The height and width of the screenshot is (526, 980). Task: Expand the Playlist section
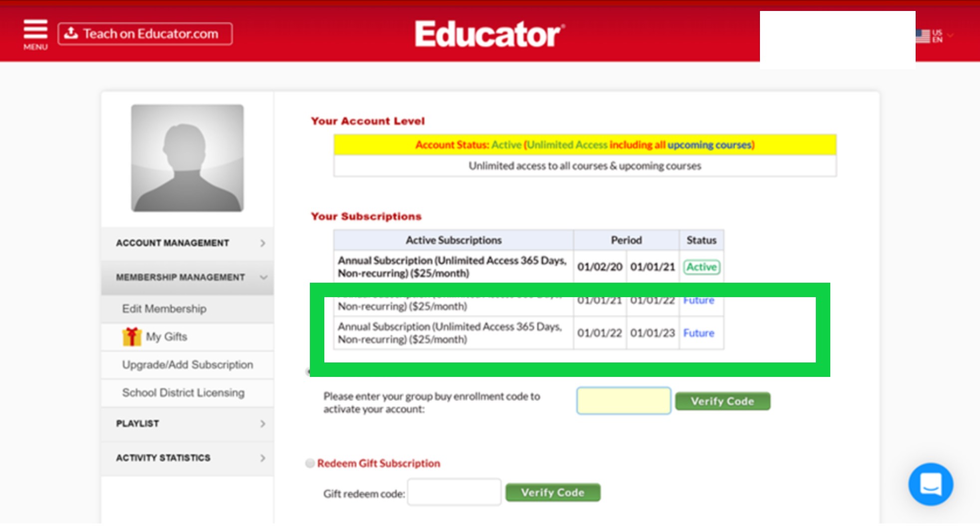coord(187,424)
